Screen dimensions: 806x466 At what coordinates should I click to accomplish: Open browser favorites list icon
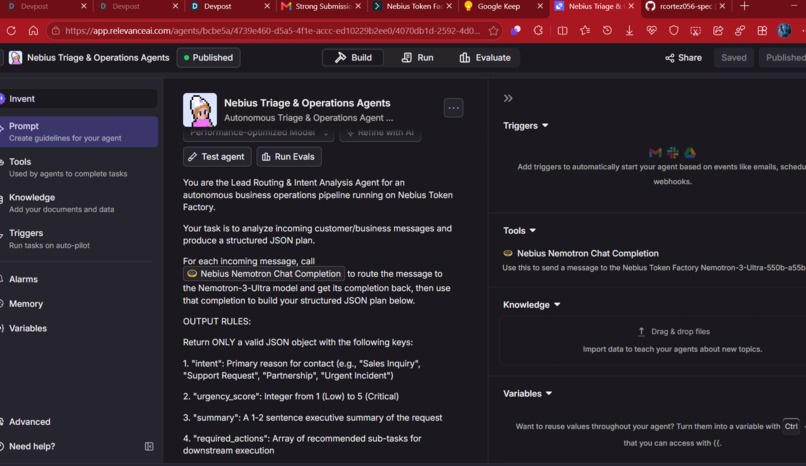pos(585,31)
